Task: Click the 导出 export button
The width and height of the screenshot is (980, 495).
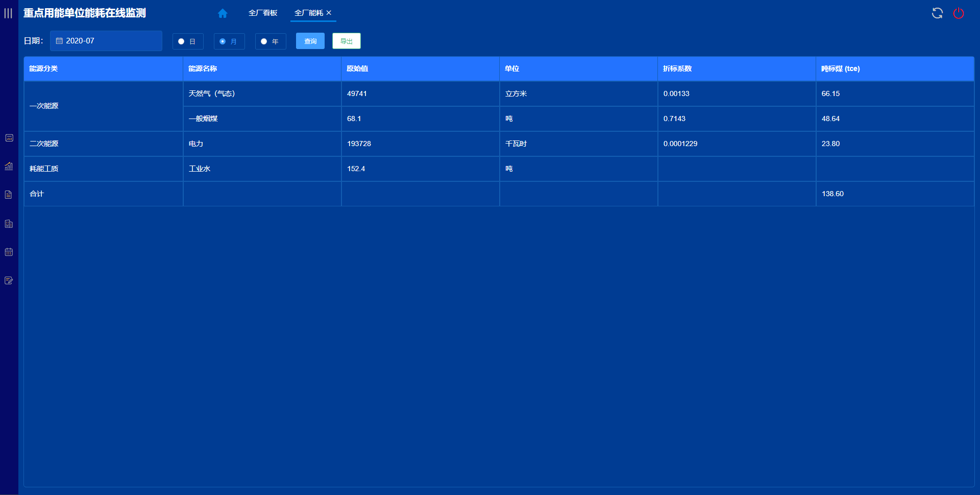Action: point(347,41)
